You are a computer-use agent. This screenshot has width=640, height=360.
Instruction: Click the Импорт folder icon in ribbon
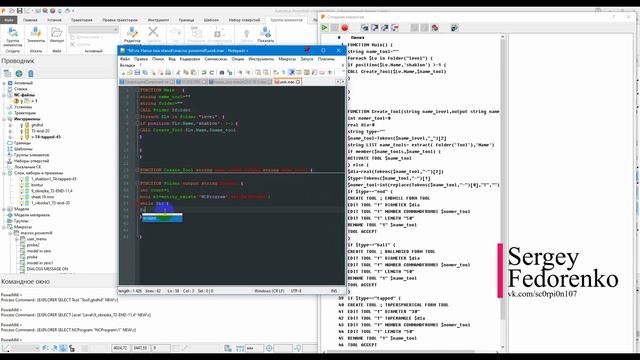pos(57,35)
